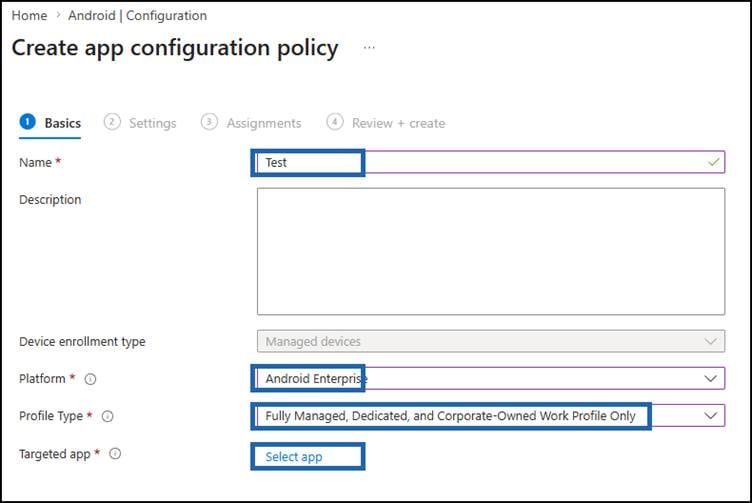
Task: Click the Device enrollment type chevron
Action: pyautogui.click(x=710, y=341)
